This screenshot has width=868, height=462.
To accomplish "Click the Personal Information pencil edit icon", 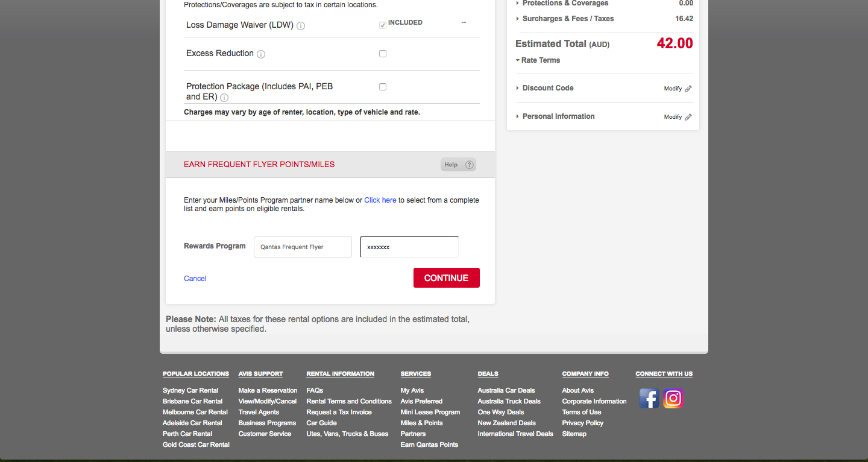I will (688, 117).
